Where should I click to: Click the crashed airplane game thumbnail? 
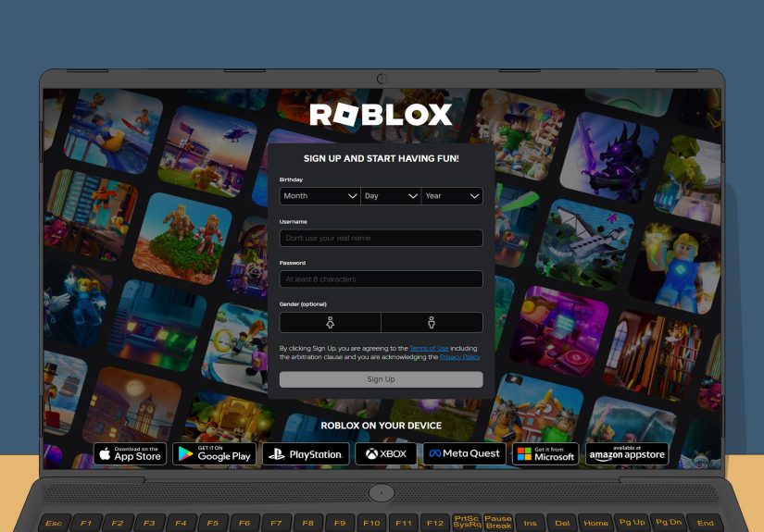[584, 245]
